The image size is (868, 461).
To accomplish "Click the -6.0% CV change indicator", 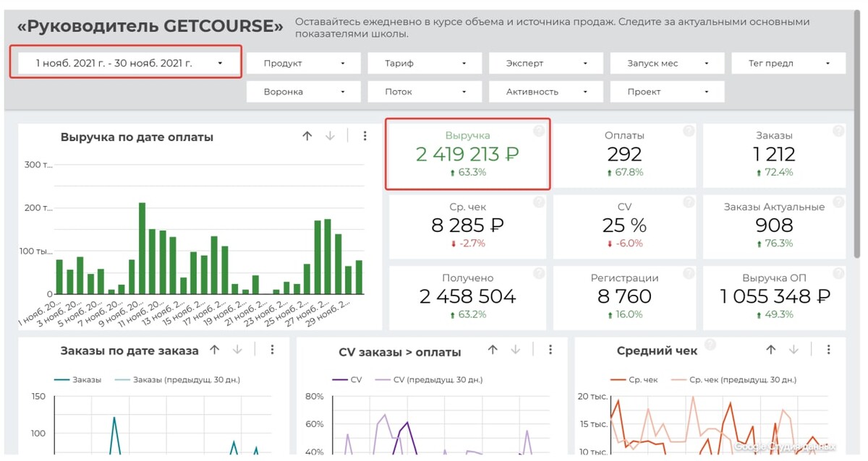I will pos(624,244).
